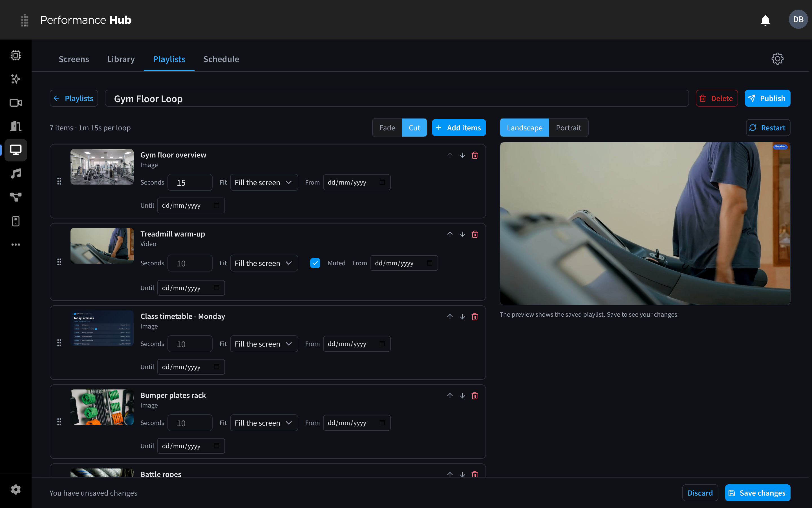Restart the preview
This screenshot has height=508, width=812.
pos(768,128)
